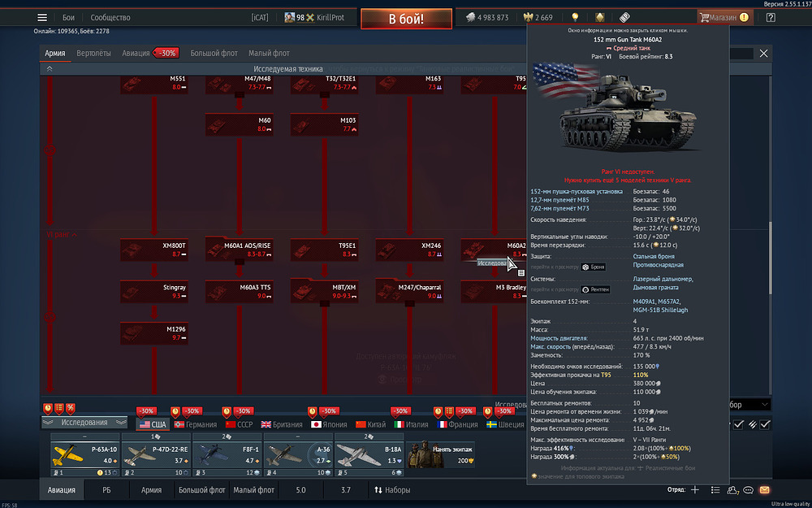Viewport: 812px width, 508px height.
Task: Select the СССР nation tab
Action: pos(240,424)
